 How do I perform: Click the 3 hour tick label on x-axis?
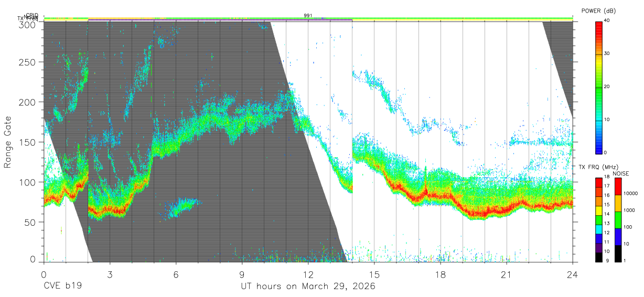[x=110, y=274]
